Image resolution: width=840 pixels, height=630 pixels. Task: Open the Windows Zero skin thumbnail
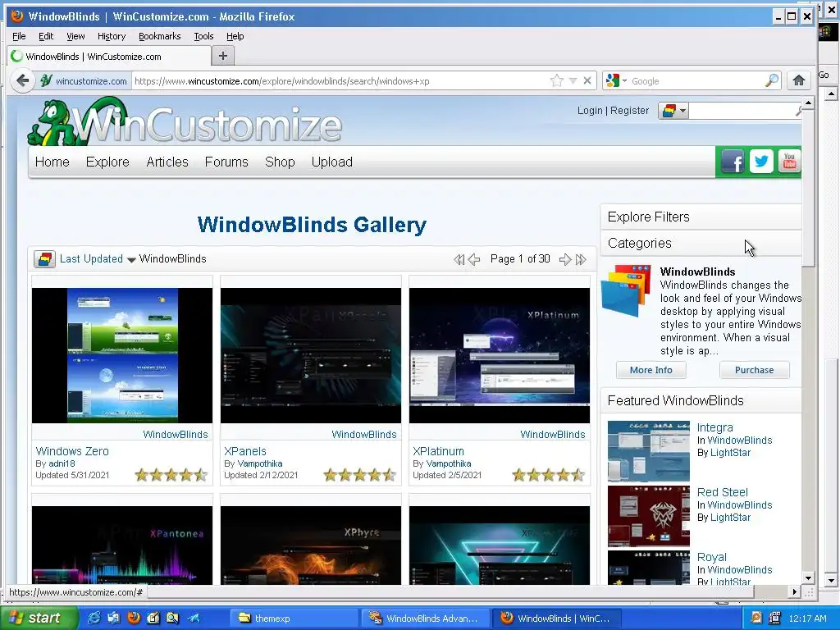tap(122, 355)
